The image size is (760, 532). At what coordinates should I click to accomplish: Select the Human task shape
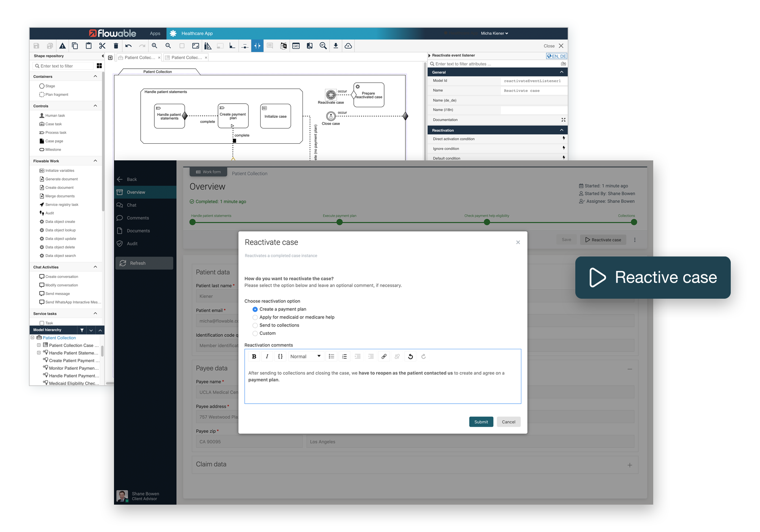(52, 116)
